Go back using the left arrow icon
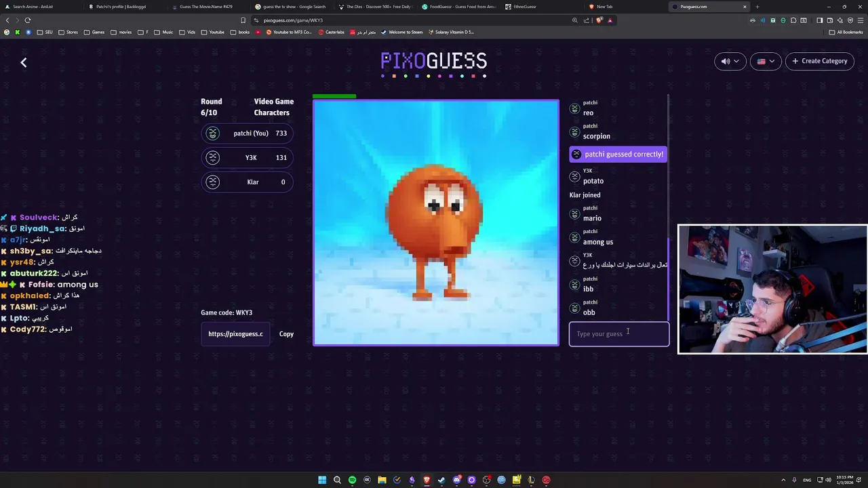The image size is (868, 488). click(x=24, y=62)
